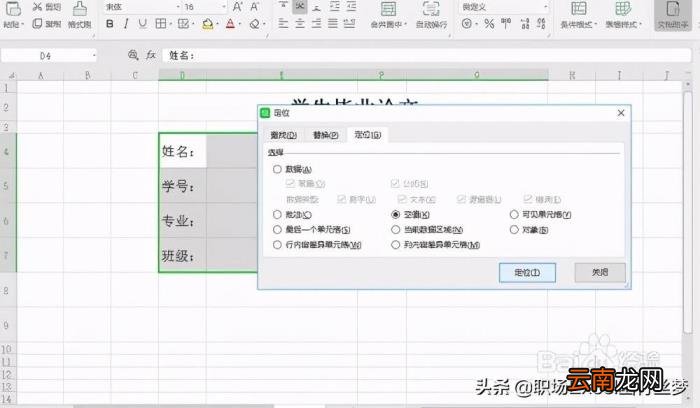The image size is (700, 408).
Task: Click the 定位(T) button
Action: (x=527, y=272)
